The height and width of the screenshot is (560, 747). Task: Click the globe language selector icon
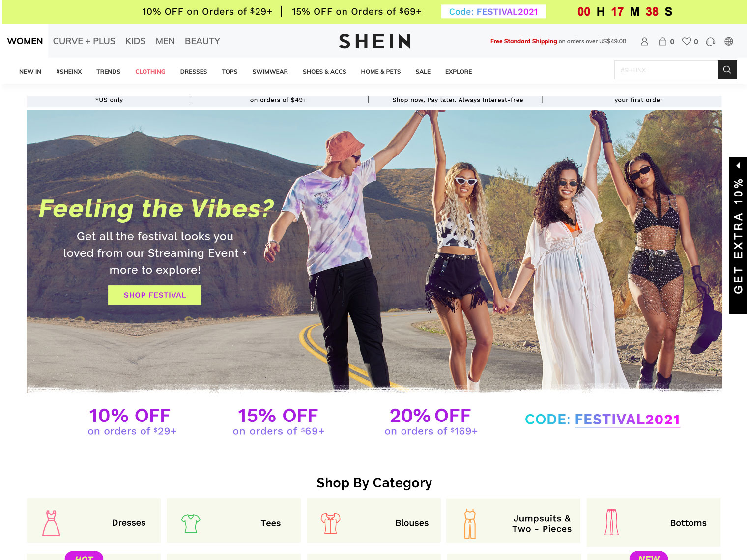(x=729, y=42)
